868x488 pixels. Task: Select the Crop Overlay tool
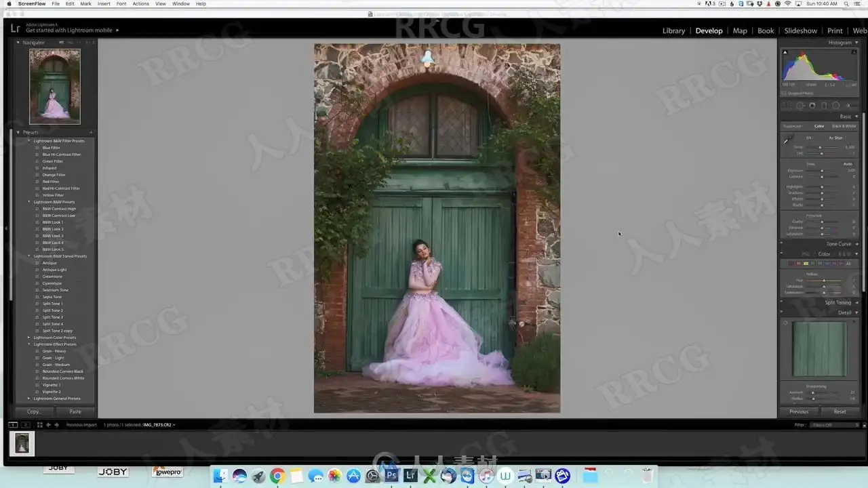(787, 106)
